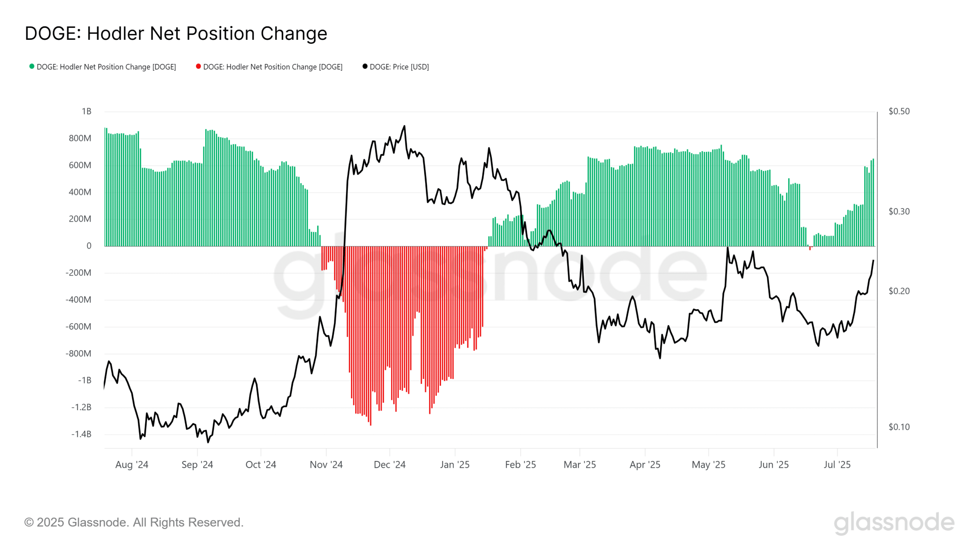
Task: Click the chart title DOGE: Hodler Net Position Change
Action: click(x=176, y=33)
